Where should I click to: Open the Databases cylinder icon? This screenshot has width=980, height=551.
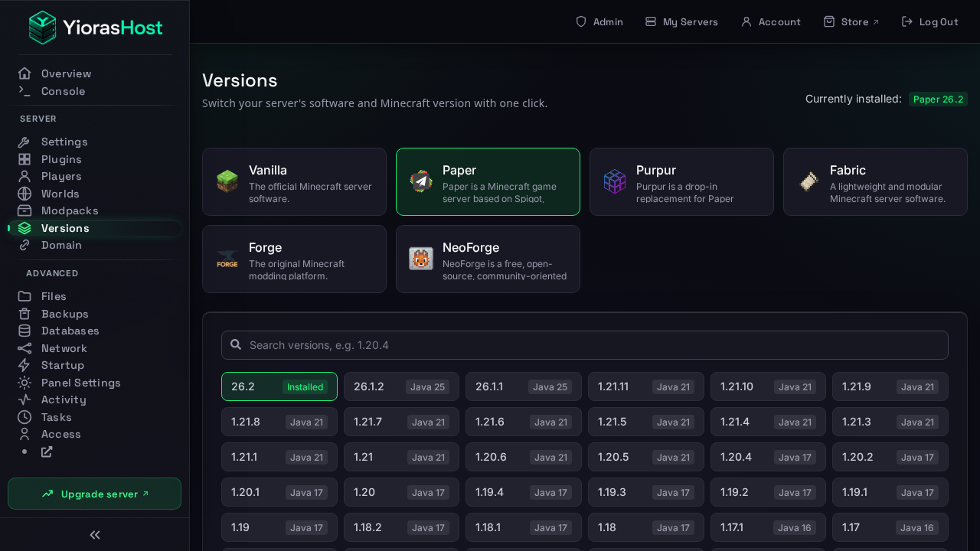click(24, 331)
